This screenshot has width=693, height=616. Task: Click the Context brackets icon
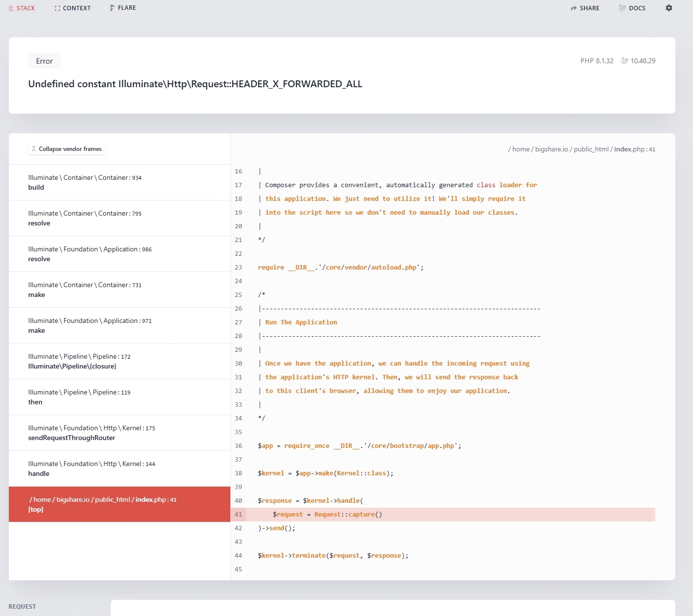click(57, 8)
